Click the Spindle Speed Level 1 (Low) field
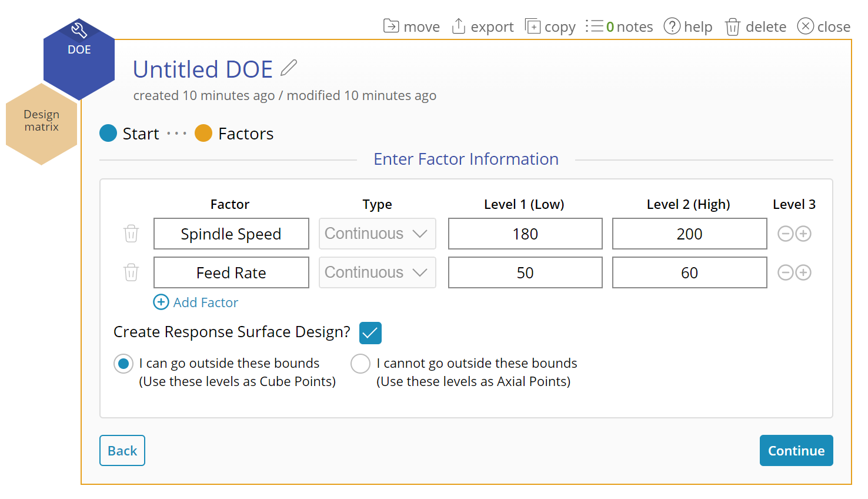The width and height of the screenshot is (868, 499). click(x=525, y=234)
